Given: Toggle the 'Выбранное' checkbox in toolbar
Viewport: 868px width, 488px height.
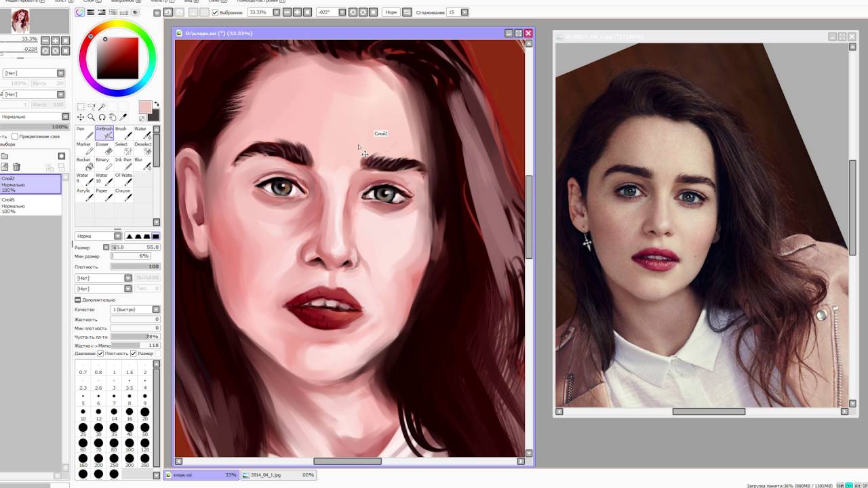Looking at the screenshot, I should coord(215,12).
